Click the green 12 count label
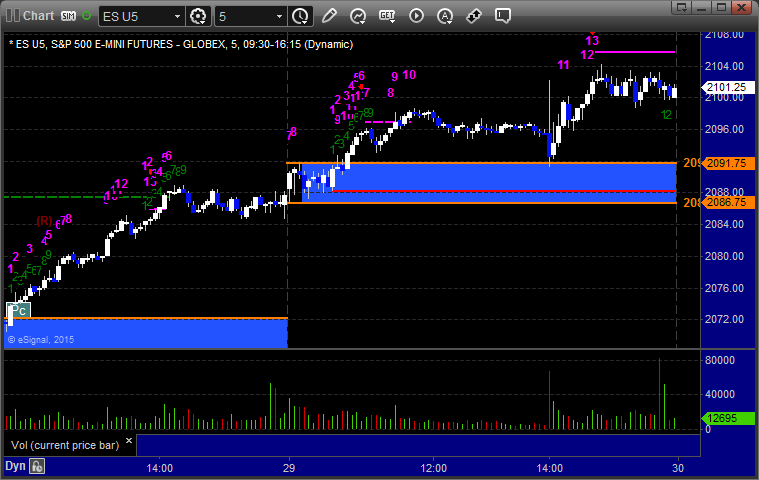Viewport: 759px width, 480px height. (x=667, y=115)
